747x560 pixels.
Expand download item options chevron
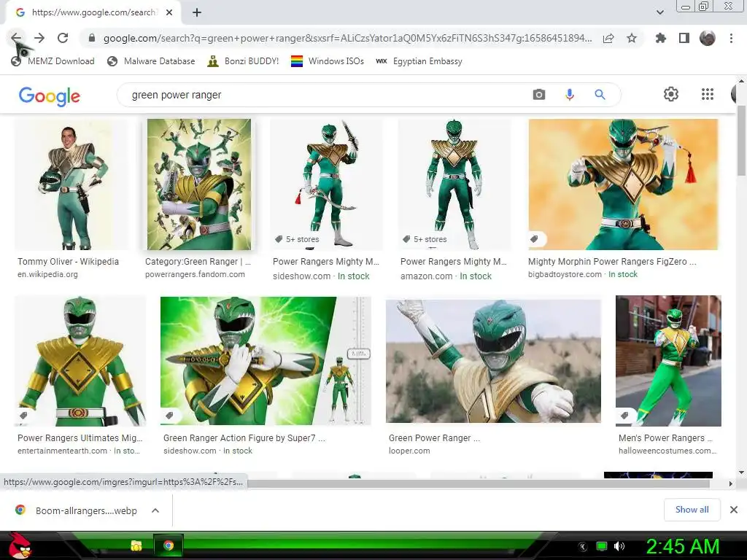tap(155, 510)
